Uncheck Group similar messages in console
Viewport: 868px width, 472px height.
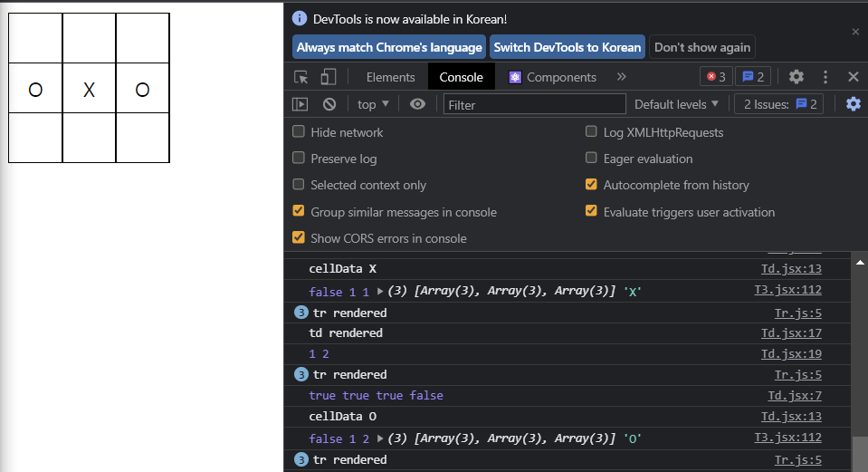299,210
